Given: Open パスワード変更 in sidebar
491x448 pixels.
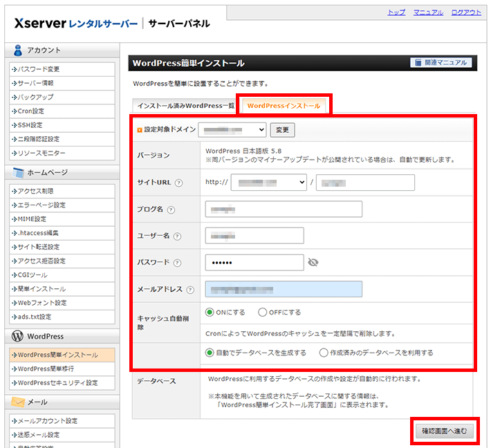Looking at the screenshot, I should pyautogui.click(x=62, y=69).
